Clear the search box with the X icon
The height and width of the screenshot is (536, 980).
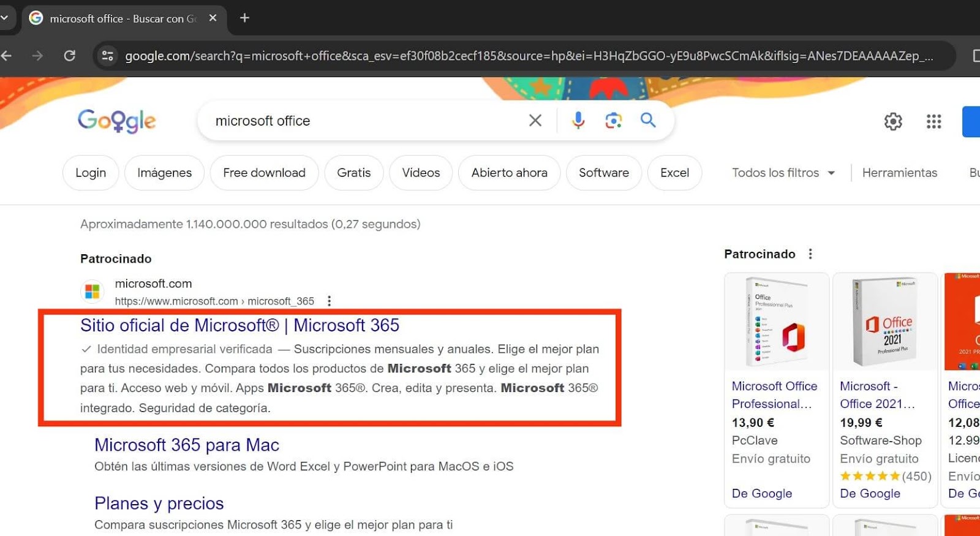click(x=535, y=121)
